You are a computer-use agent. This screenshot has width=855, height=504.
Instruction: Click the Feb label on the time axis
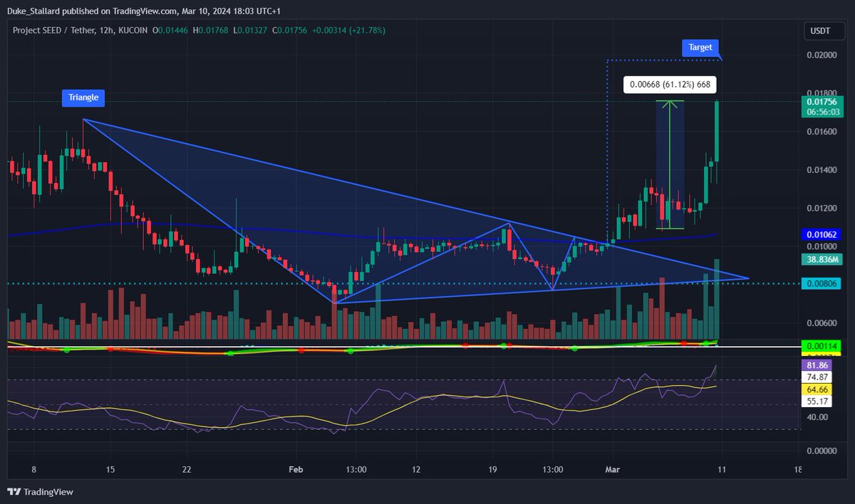[297, 470]
